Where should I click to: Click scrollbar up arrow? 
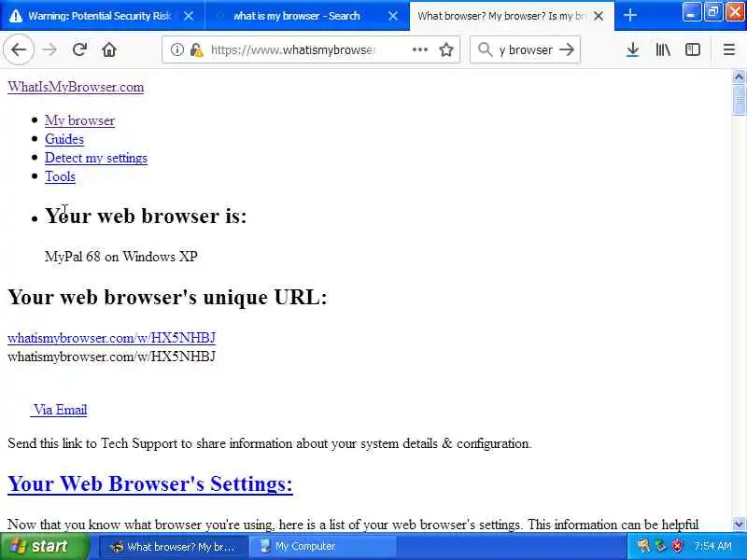739,77
